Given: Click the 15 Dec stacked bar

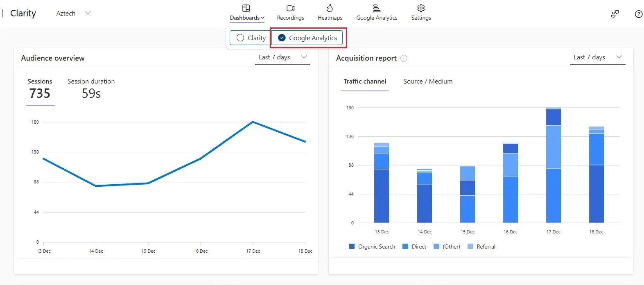Looking at the screenshot, I should click(x=468, y=195).
